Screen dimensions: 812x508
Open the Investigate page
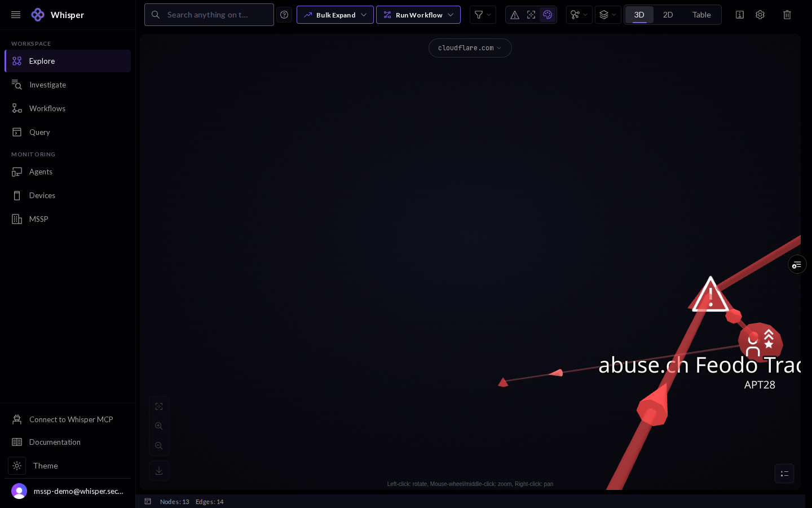pyautogui.click(x=68, y=85)
